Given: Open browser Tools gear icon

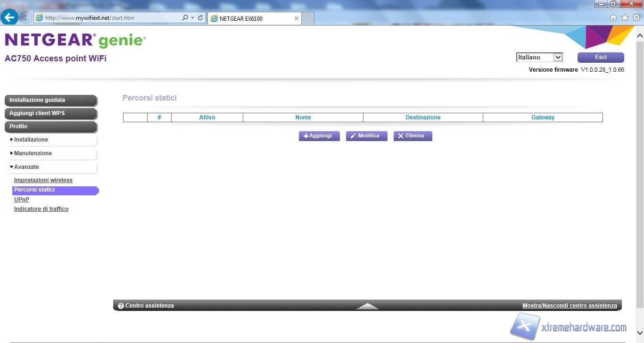Looking at the screenshot, I should coord(636,18).
